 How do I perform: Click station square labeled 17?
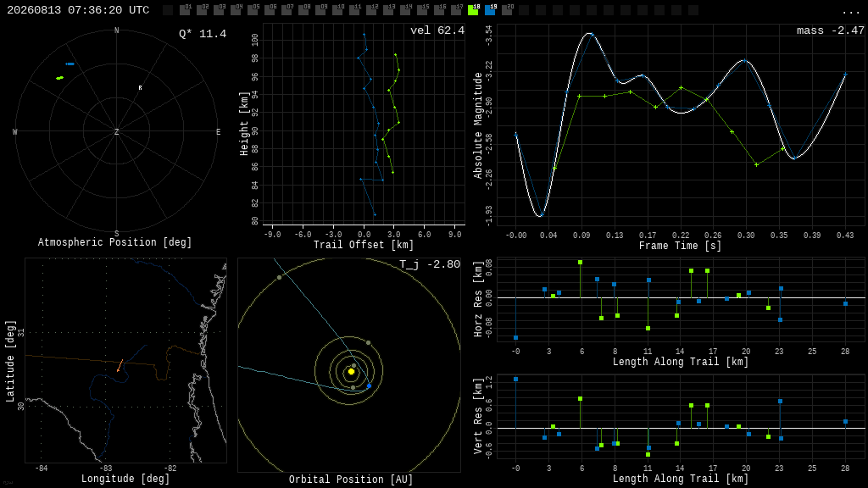coord(457,10)
